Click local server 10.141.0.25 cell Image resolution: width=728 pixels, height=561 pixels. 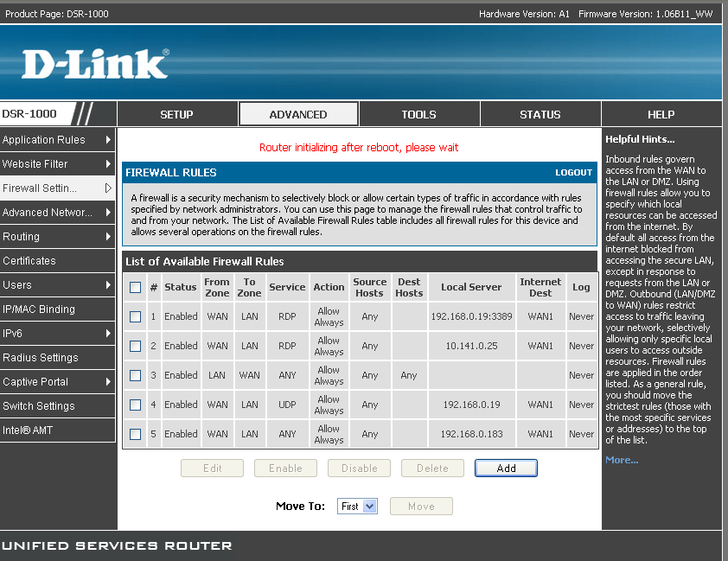[471, 346]
